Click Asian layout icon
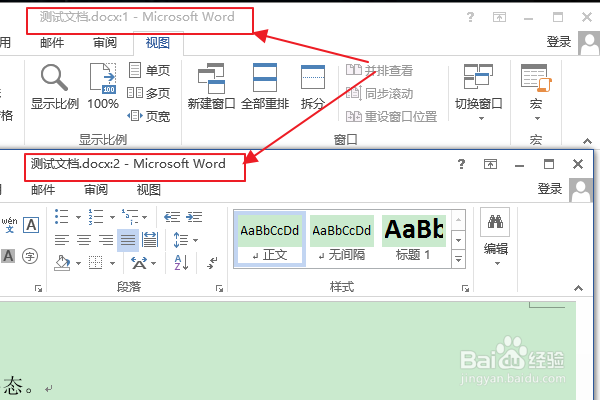 (x=140, y=263)
